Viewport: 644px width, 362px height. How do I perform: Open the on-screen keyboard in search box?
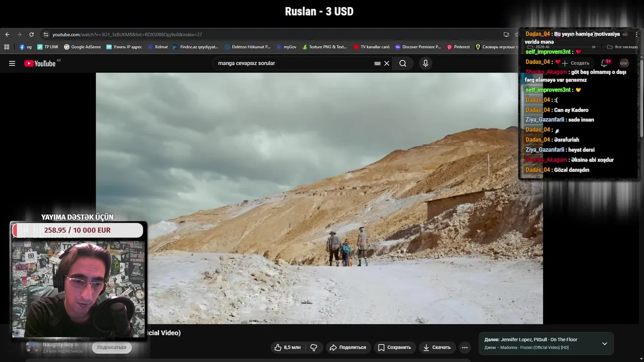coord(377,63)
